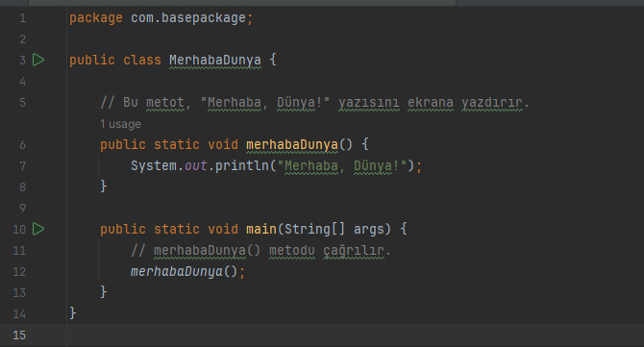
Task: Click the 'package' keyword on line 1
Action: pyautogui.click(x=96, y=18)
